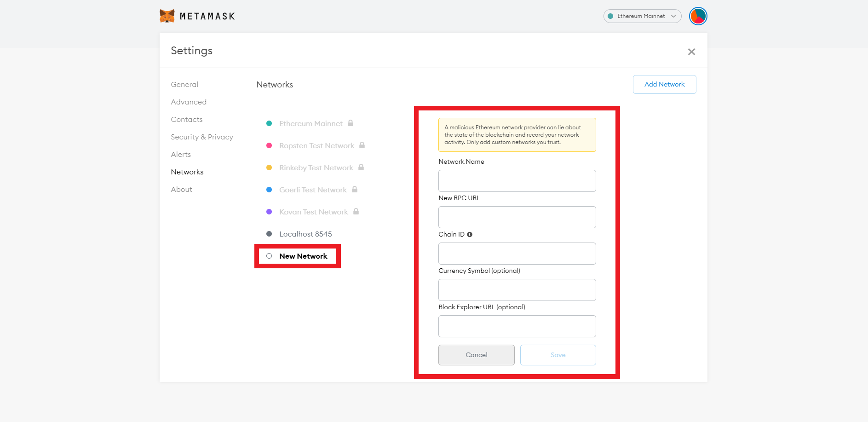Click the teal dot of Ethereum Mainnet

click(269, 123)
